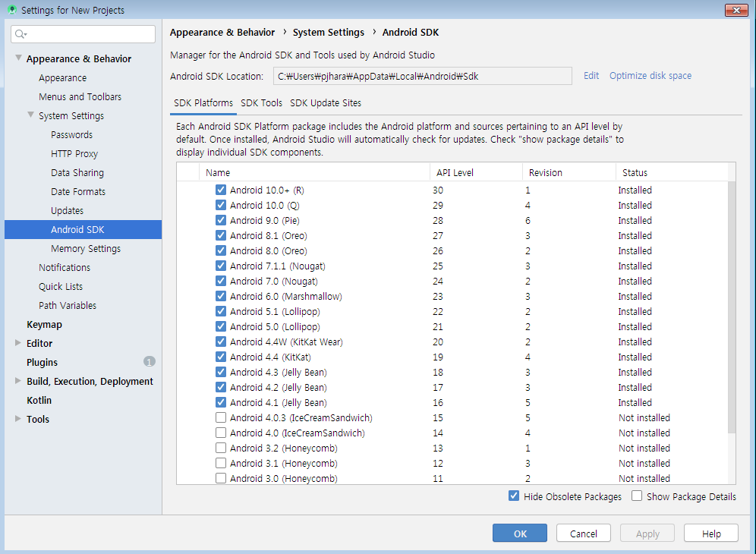Select Keymap in the settings tree
756x554 pixels.
[44, 325]
